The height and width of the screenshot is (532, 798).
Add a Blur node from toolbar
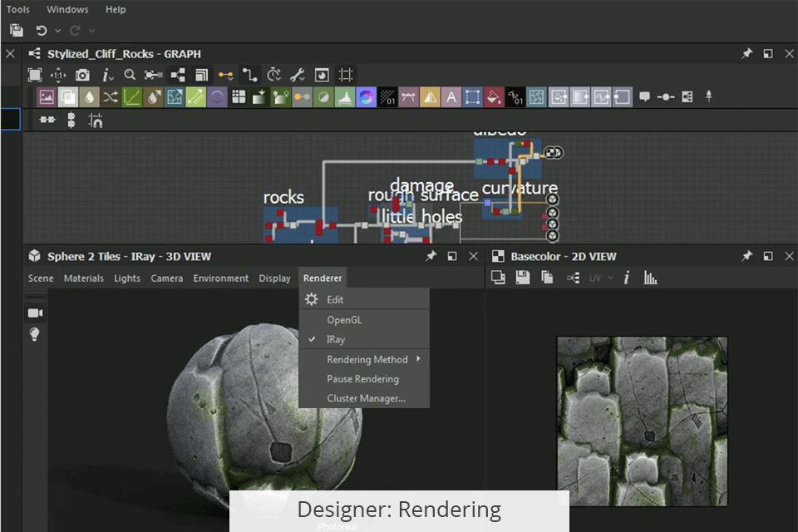[x=89, y=96]
